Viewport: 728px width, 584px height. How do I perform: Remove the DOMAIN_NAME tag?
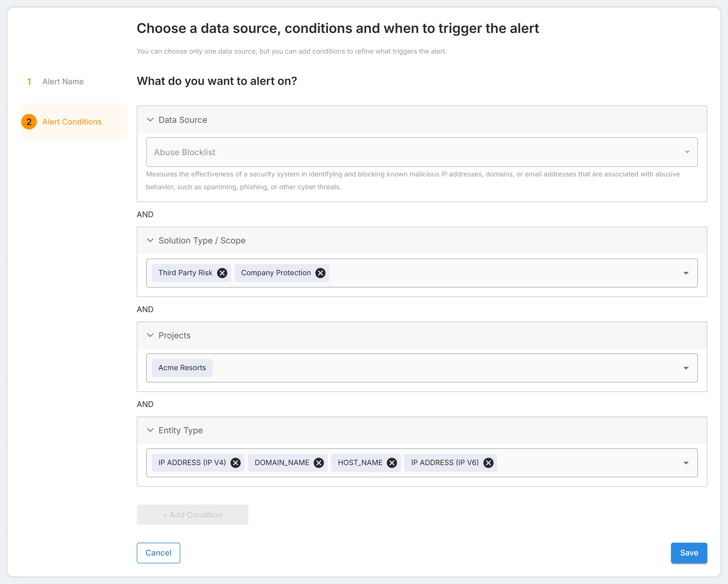[318, 463]
